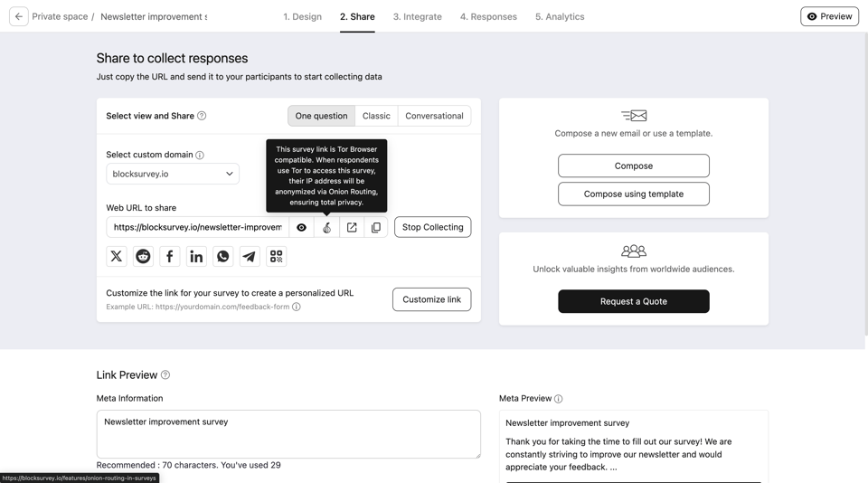This screenshot has height=483, width=868.
Task: Click the audience people icon
Action: [634, 251]
